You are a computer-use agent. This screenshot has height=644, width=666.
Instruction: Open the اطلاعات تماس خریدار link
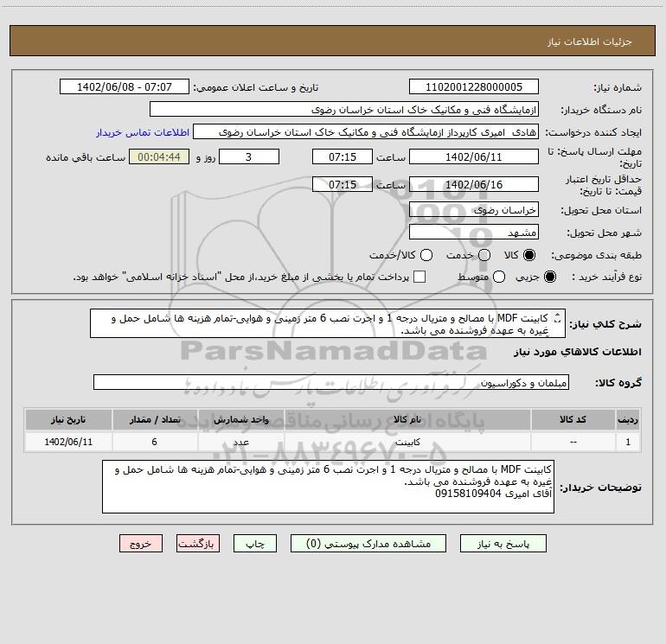tap(143, 132)
